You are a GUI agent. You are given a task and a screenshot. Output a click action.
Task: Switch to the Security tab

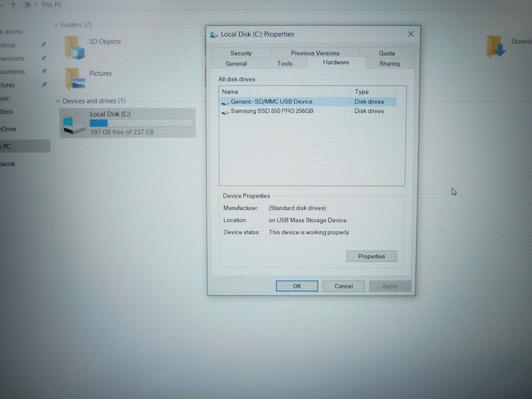pos(241,53)
